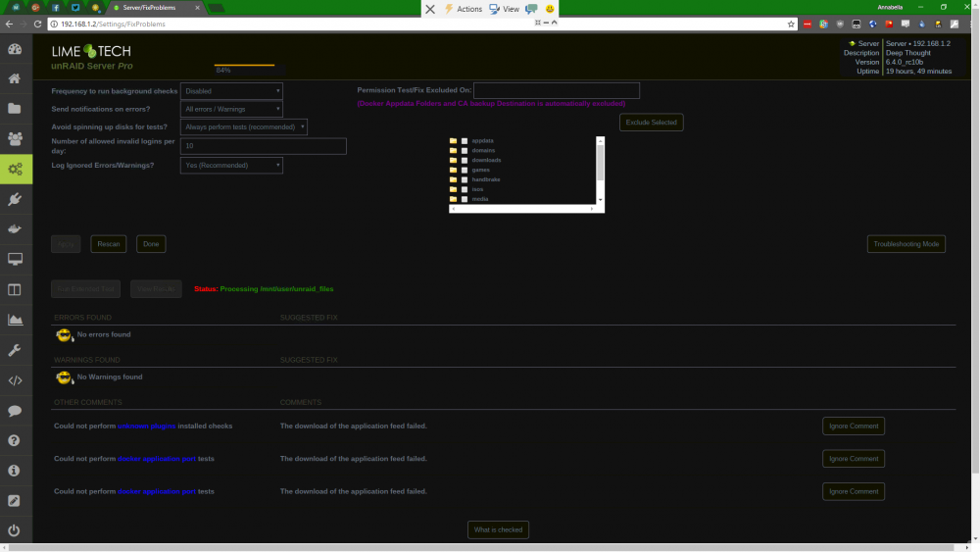Image resolution: width=980 pixels, height=552 pixels.
Task: Open the speech bubble icon in sidebar
Action: point(15,410)
